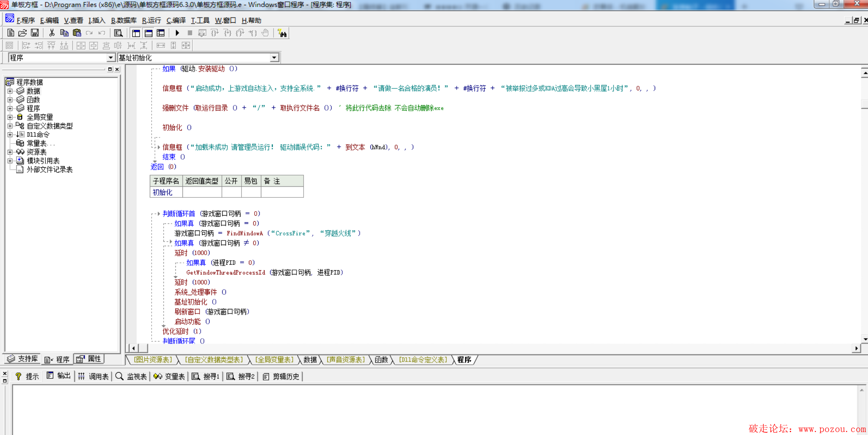Click the equal-width sizing toolbar icon
The width and height of the screenshot is (868, 435).
pos(161,45)
